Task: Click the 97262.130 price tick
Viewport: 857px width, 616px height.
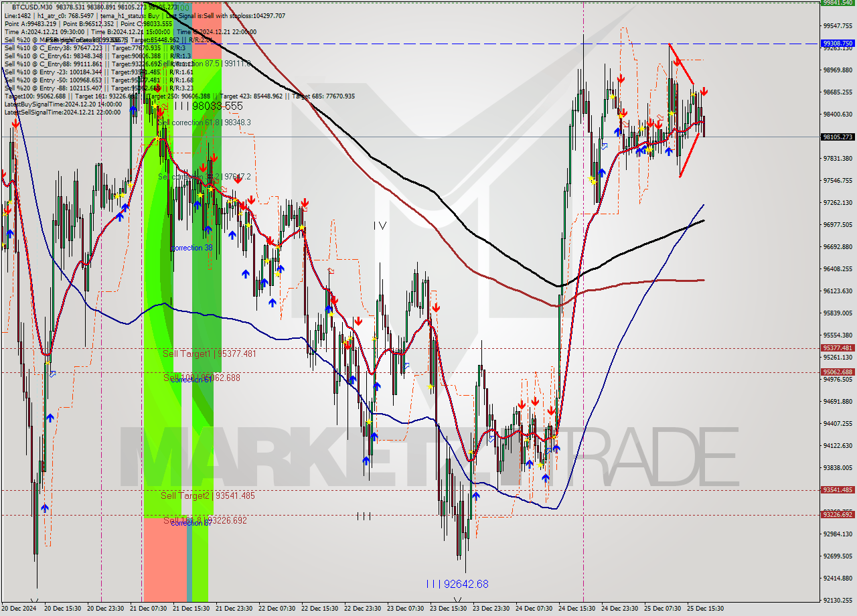Action: click(838, 202)
